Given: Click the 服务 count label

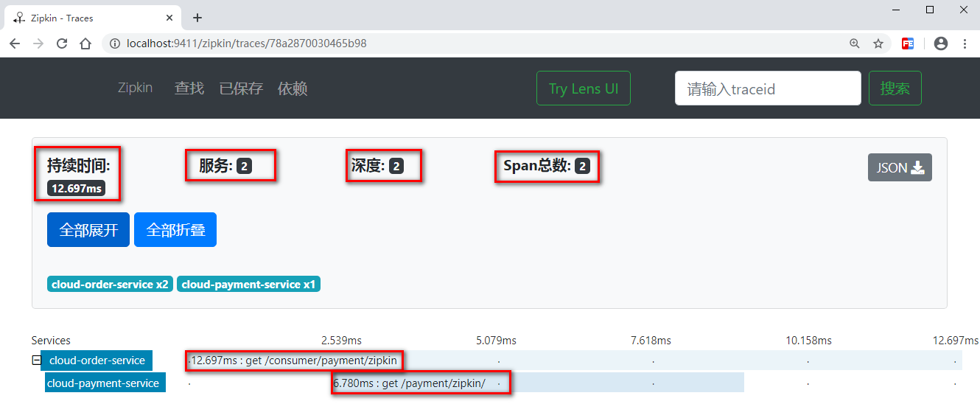Looking at the screenshot, I should point(225,166).
